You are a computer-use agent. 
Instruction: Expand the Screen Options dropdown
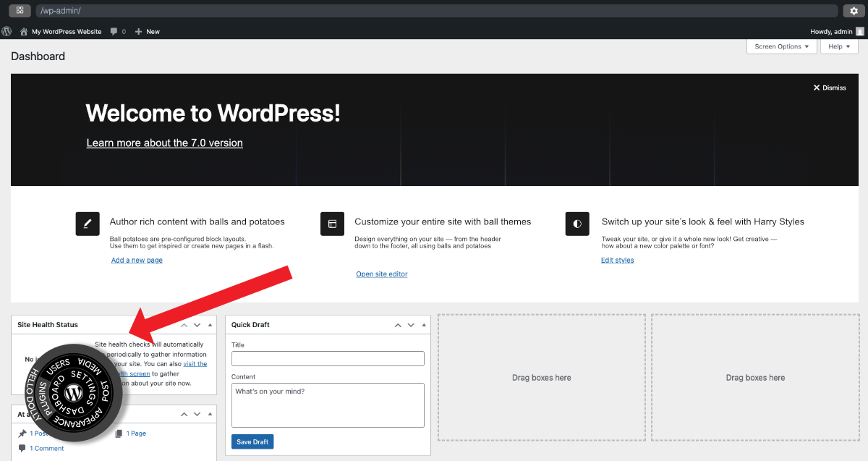(782, 46)
